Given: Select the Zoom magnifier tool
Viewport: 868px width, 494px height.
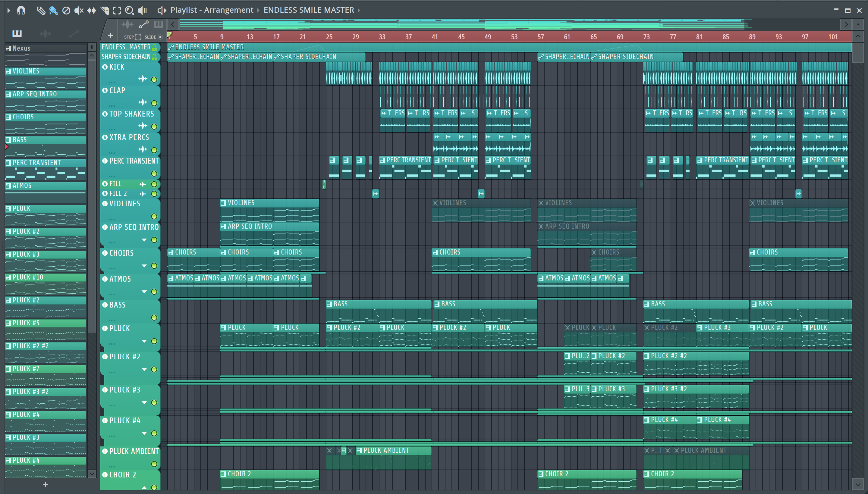Looking at the screenshot, I should pyautogui.click(x=129, y=11).
